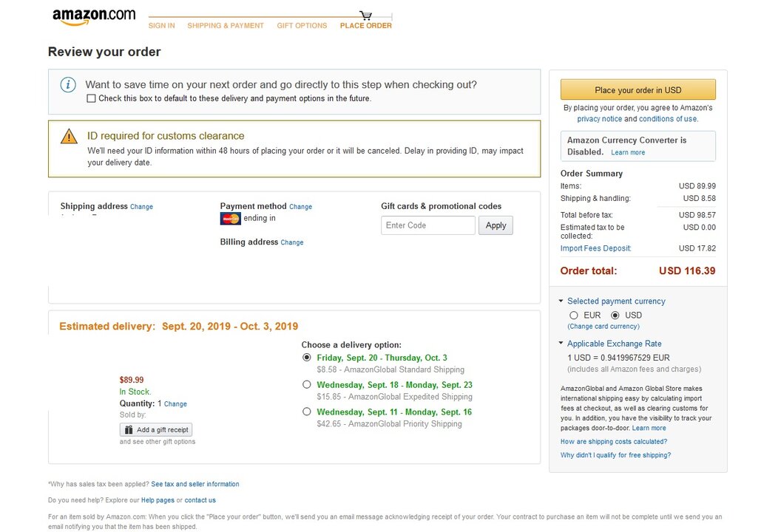761x532 pixels.
Task: Open Import Fees Deposit details
Action: point(596,248)
